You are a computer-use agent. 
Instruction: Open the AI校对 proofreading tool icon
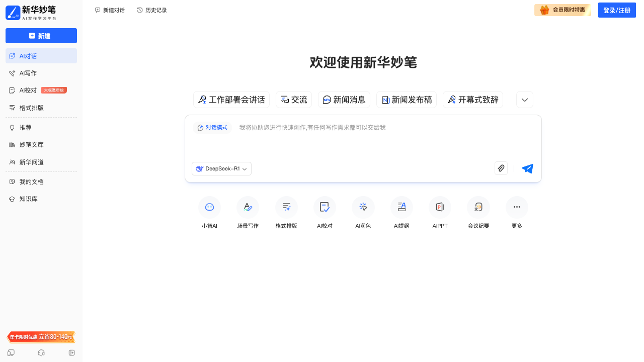(325, 207)
